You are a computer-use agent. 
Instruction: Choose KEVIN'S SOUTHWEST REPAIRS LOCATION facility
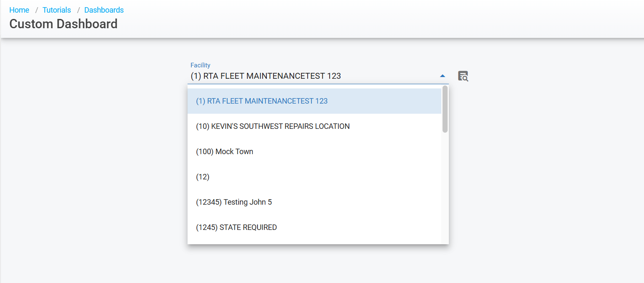[273, 126]
